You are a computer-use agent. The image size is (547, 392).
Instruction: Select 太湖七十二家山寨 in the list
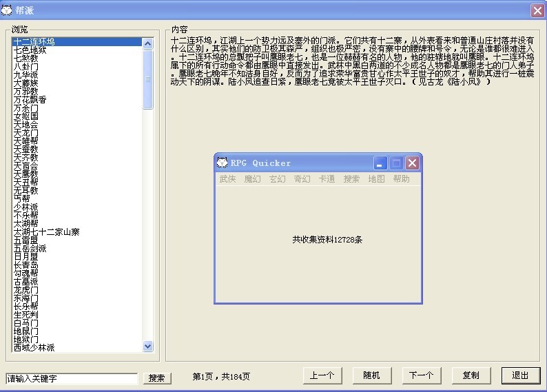click(77, 232)
